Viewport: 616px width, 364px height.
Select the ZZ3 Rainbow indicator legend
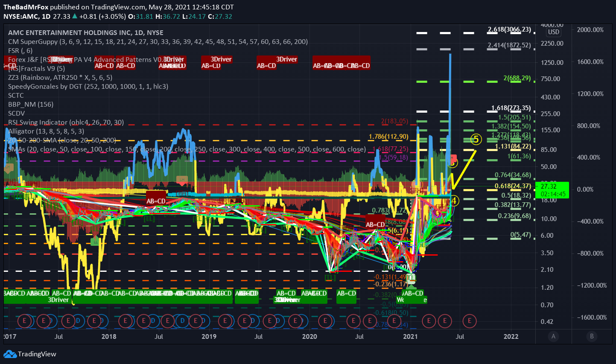[x=60, y=77]
